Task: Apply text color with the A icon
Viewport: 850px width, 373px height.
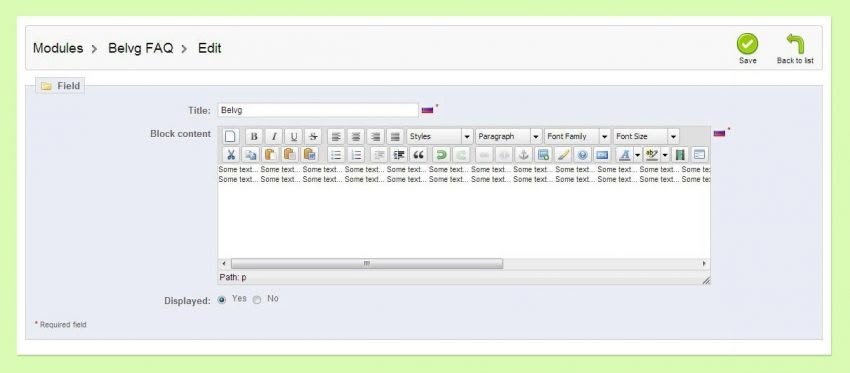Action: [624, 155]
